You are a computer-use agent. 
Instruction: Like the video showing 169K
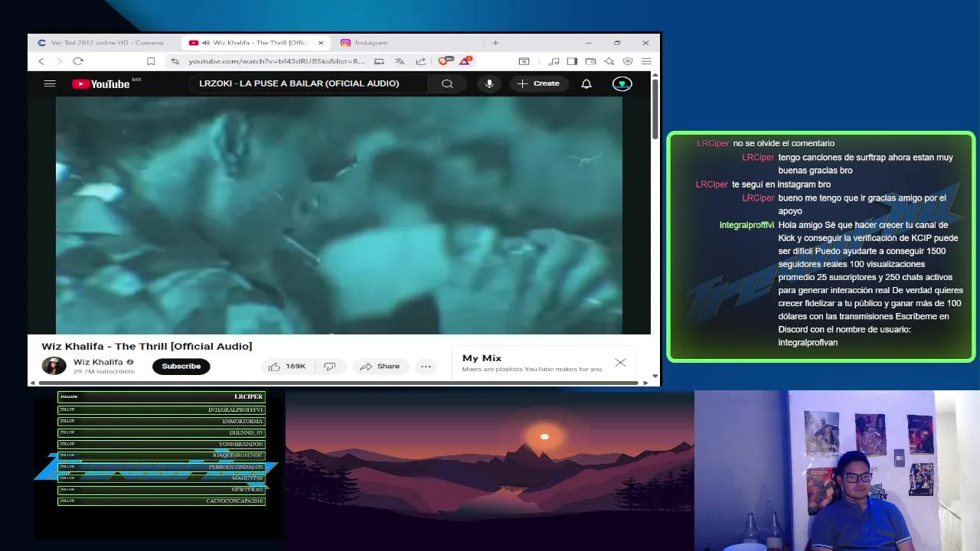click(x=287, y=366)
